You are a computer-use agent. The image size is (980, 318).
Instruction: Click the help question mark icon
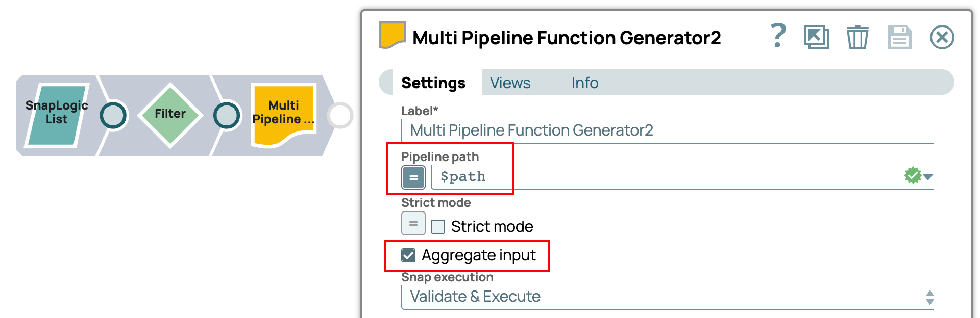click(777, 36)
